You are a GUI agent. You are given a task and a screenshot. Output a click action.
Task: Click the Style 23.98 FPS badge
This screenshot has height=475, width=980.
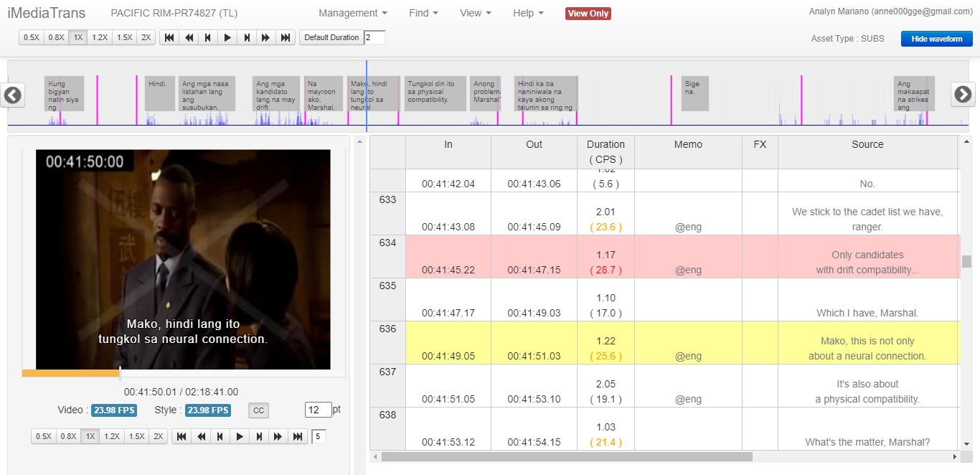click(x=208, y=410)
